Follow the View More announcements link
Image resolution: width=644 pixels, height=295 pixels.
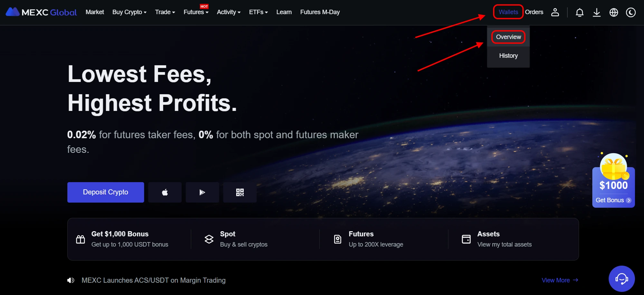(560, 280)
